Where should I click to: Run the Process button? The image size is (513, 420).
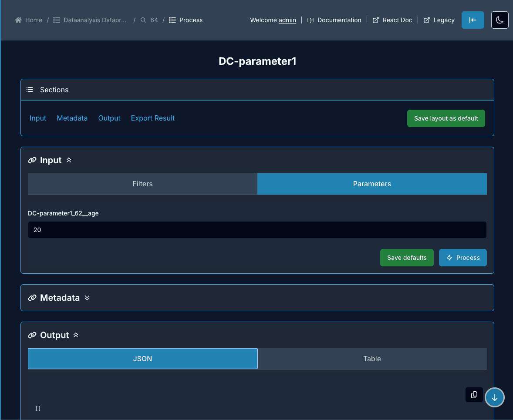462,258
